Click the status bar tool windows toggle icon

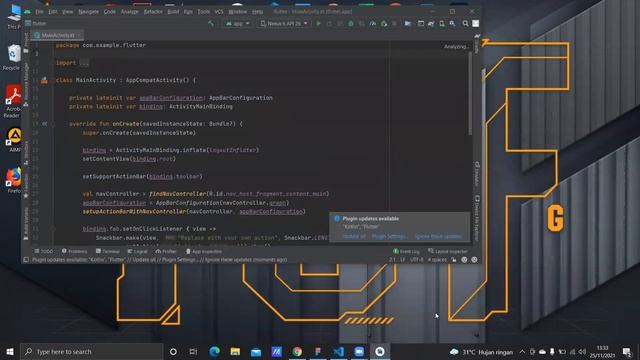26,260
